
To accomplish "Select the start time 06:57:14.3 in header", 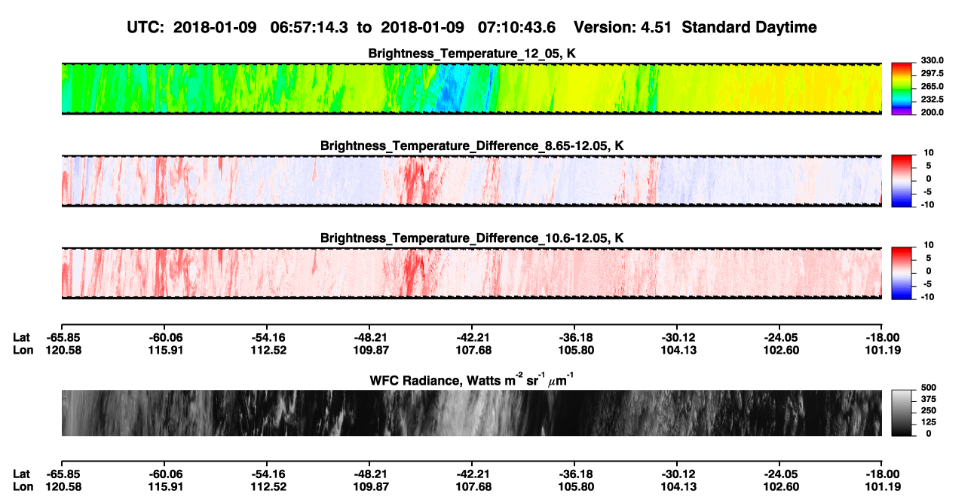I will [309, 27].
